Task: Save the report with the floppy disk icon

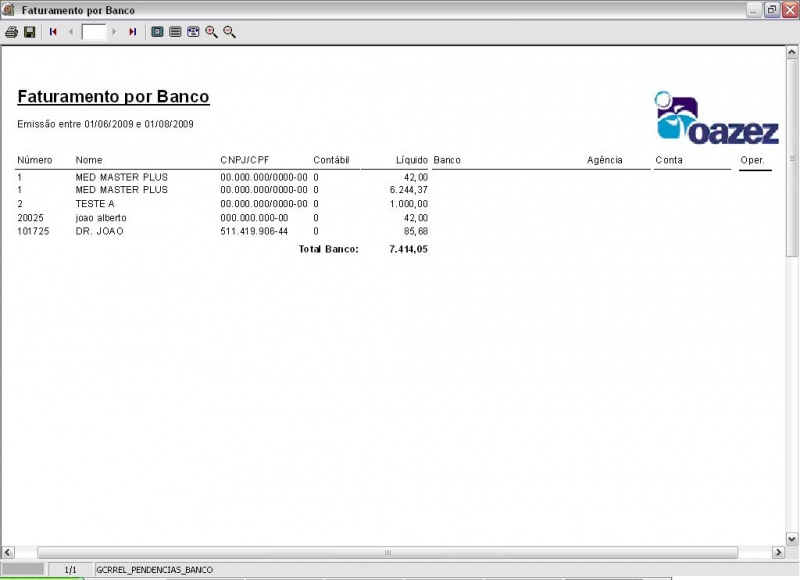Action: coord(30,32)
